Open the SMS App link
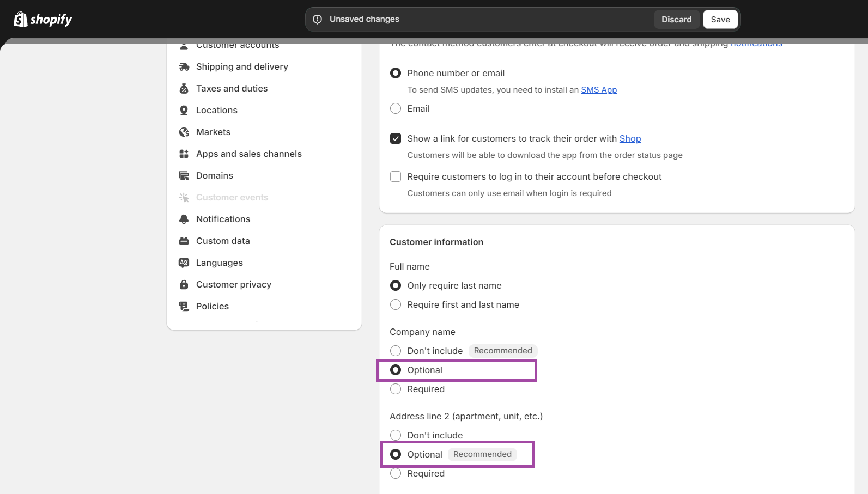 (x=599, y=90)
